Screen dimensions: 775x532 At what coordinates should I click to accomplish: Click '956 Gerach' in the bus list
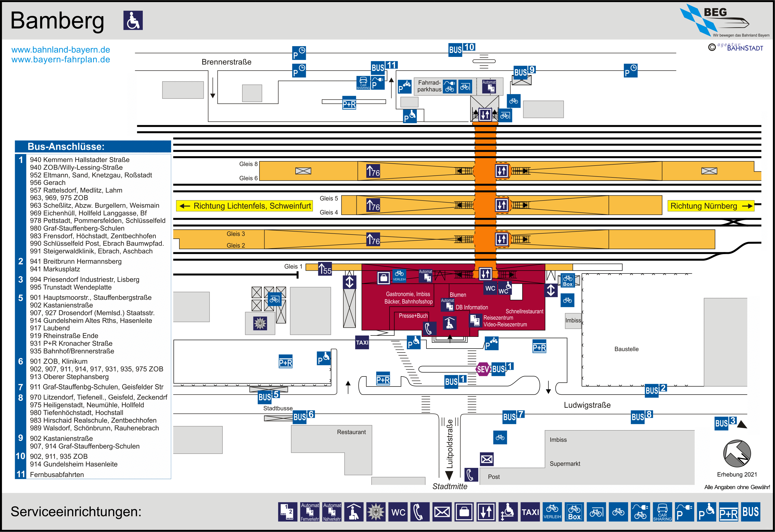pos(48,183)
